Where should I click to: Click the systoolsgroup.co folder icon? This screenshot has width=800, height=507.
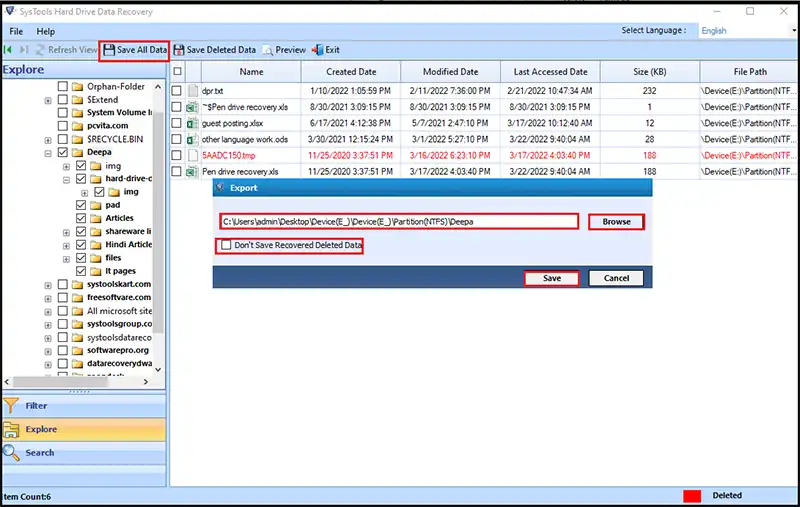78,324
